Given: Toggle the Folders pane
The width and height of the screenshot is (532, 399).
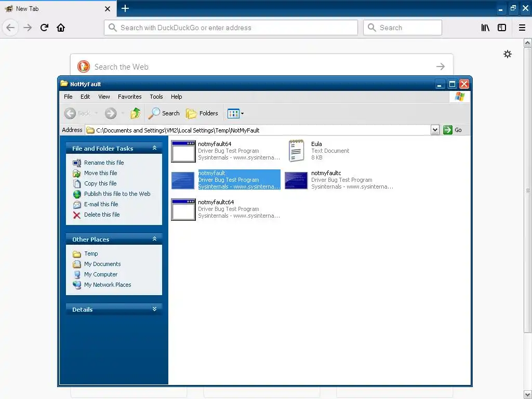Looking at the screenshot, I should point(202,113).
